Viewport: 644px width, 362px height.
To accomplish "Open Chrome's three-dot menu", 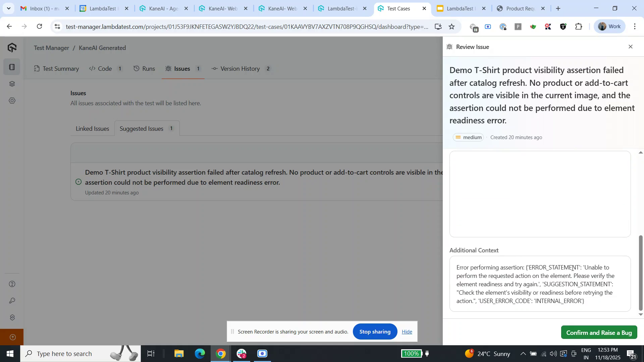I will point(635,26).
